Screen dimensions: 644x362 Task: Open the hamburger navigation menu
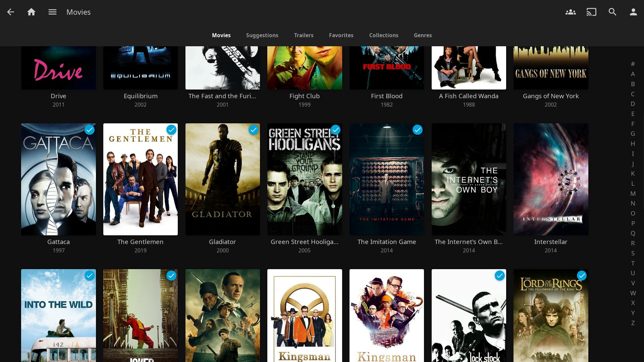(x=52, y=12)
